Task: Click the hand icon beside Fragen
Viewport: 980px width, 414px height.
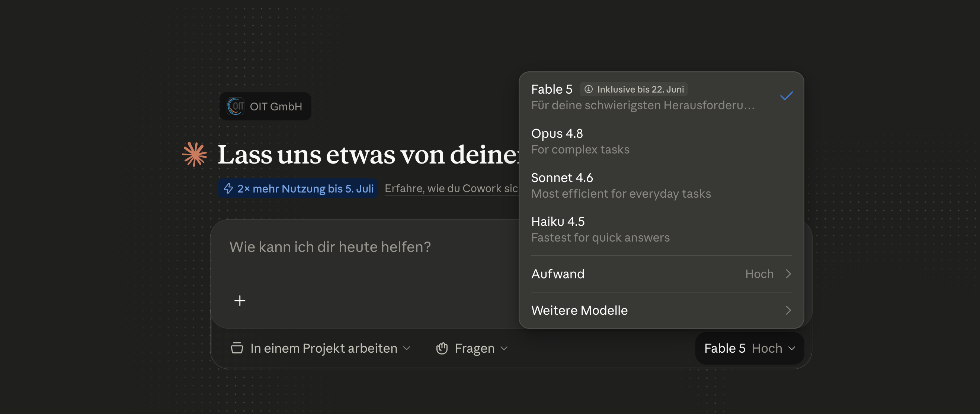Action: tap(442, 348)
